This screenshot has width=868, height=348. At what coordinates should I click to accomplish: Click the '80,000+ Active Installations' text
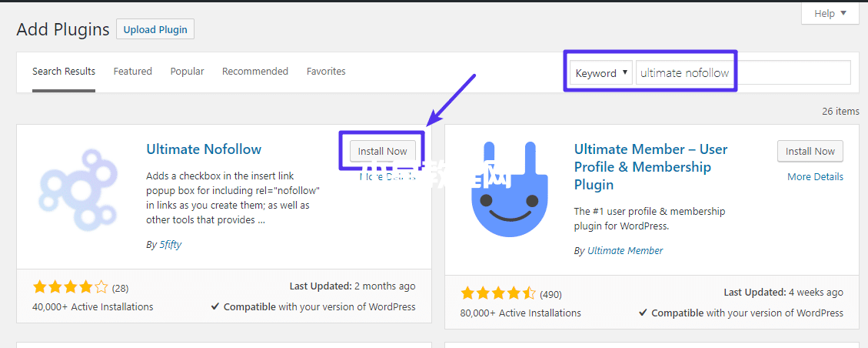(x=521, y=313)
